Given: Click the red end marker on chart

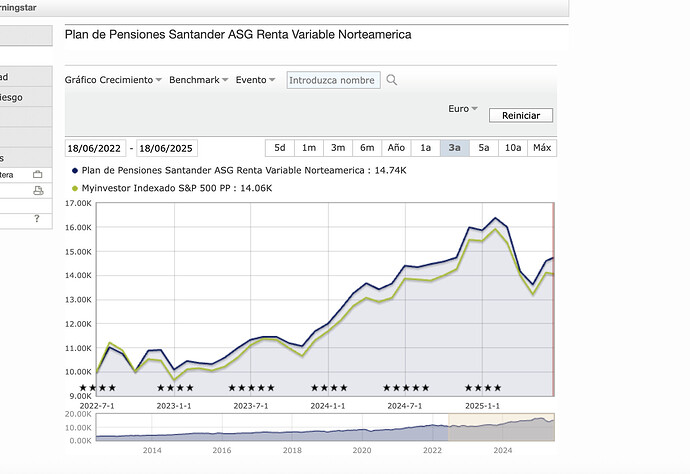Looking at the screenshot, I should [553, 299].
